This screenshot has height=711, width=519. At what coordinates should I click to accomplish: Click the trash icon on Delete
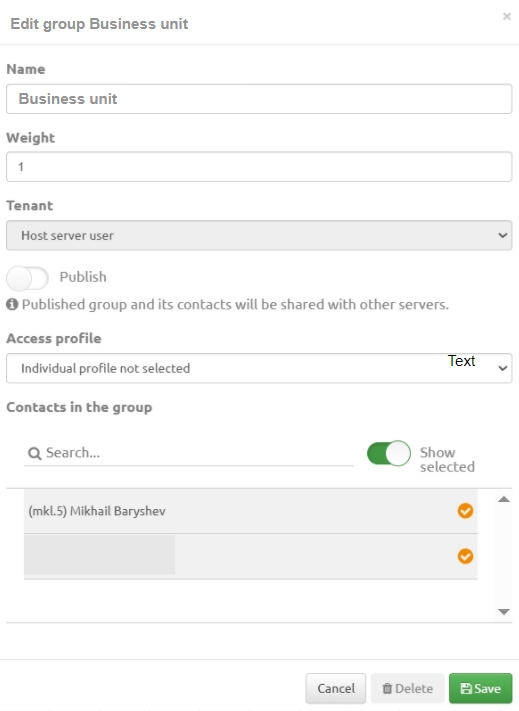click(x=387, y=688)
